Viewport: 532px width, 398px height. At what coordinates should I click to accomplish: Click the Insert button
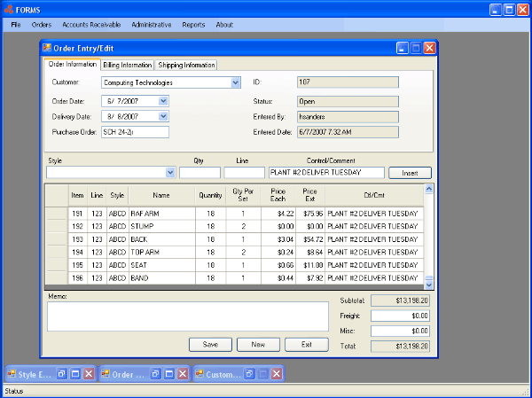tap(410, 173)
